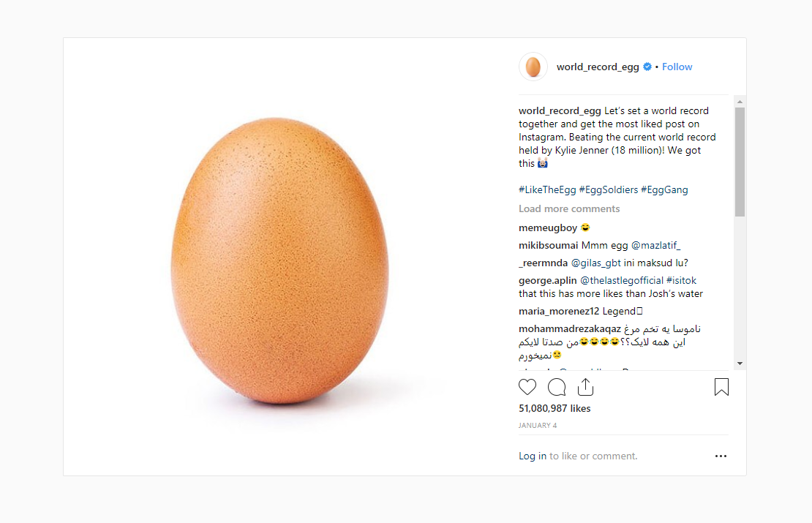The width and height of the screenshot is (812, 523).
Task: Expand Load more comments
Action: [569, 209]
